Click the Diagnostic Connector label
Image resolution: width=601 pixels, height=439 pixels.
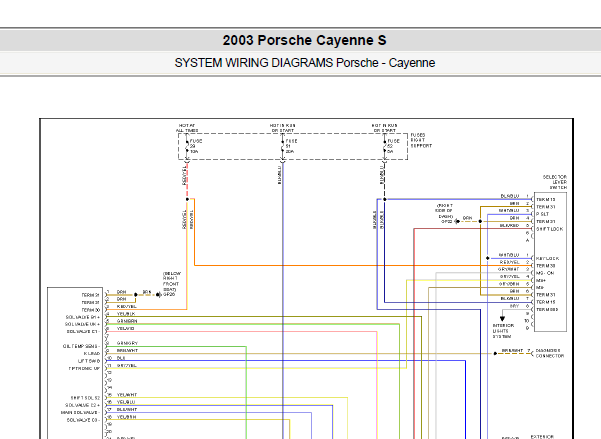[550, 353]
